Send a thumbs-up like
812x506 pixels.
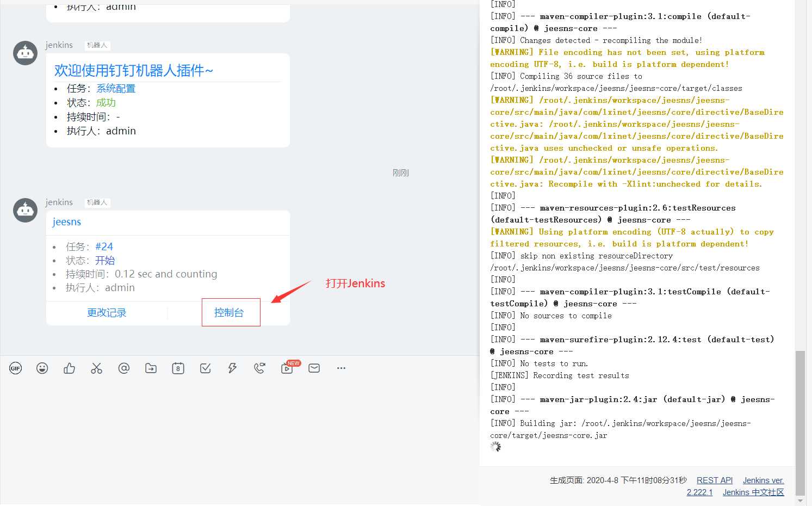tap(70, 368)
